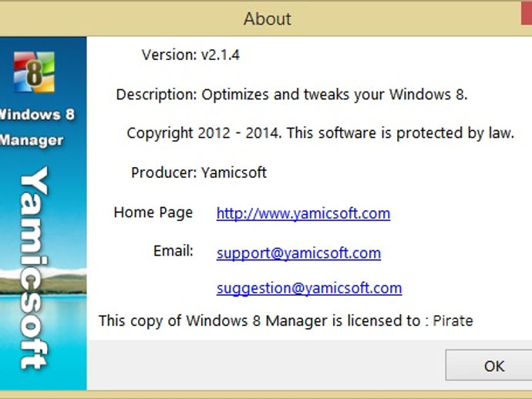Click the vertical Yamicsoft banner text
Viewport: 532px width, 399px height.
[34, 267]
